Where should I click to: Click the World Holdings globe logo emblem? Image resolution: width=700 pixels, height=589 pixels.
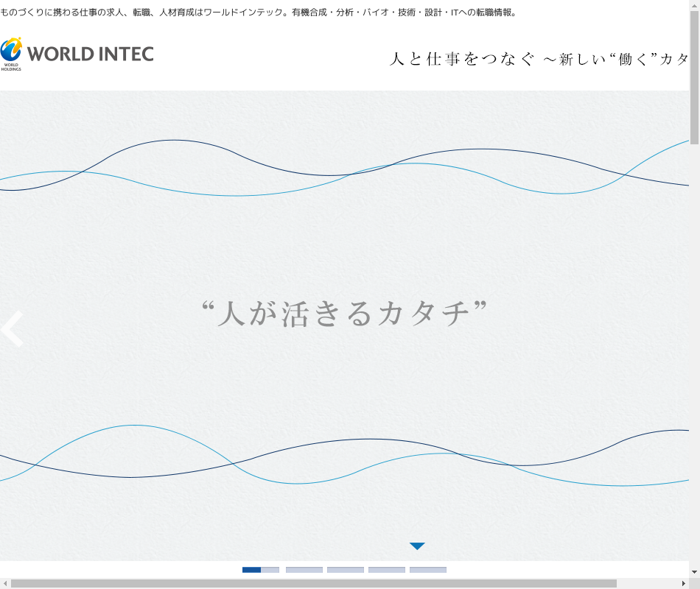(11, 52)
